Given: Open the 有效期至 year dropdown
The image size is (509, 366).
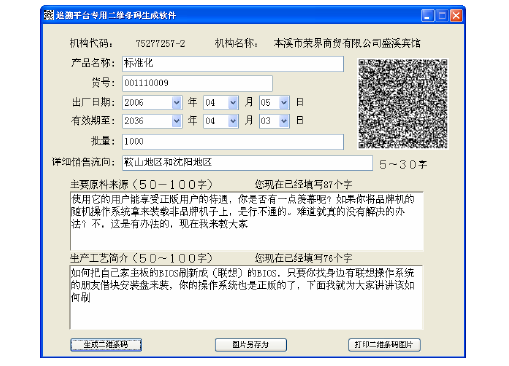Looking at the screenshot, I should point(177,121).
